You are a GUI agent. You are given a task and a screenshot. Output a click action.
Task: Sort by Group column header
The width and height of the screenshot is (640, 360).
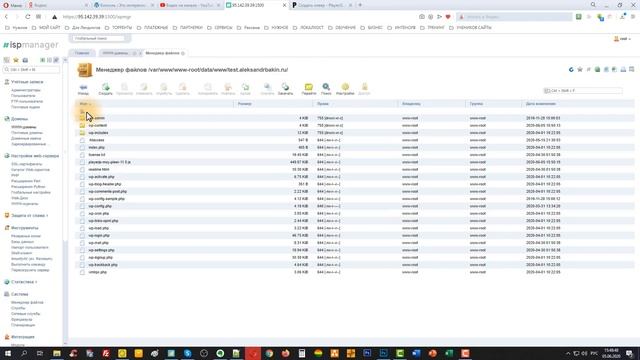[493, 104]
